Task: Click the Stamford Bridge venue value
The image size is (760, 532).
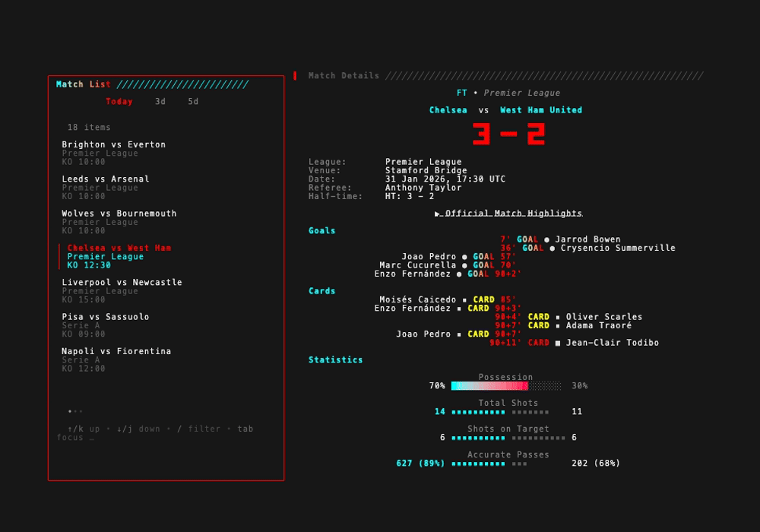Action: coord(426,170)
